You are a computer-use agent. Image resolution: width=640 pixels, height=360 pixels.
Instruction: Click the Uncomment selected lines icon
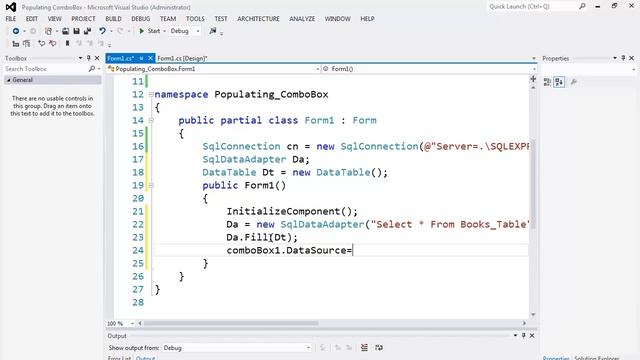pos(53,43)
